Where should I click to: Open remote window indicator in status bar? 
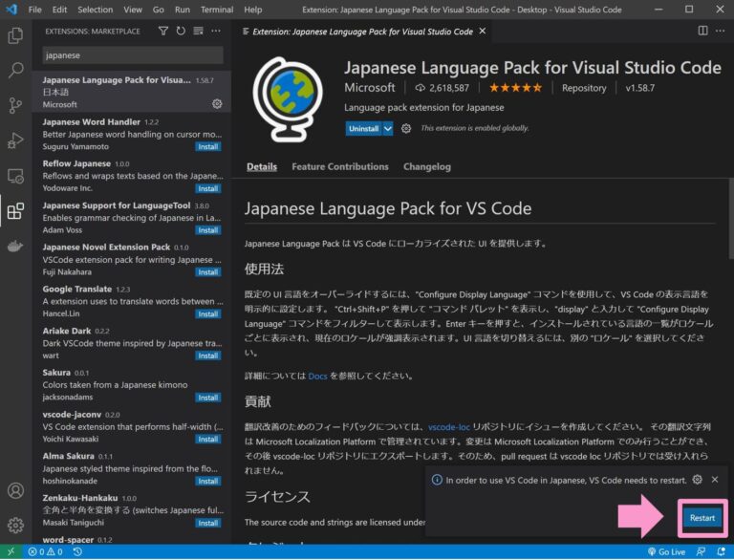click(x=11, y=552)
